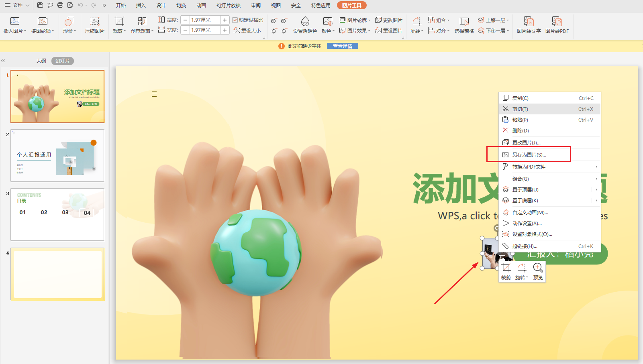Select the 多图轮播 tool

coord(42,25)
